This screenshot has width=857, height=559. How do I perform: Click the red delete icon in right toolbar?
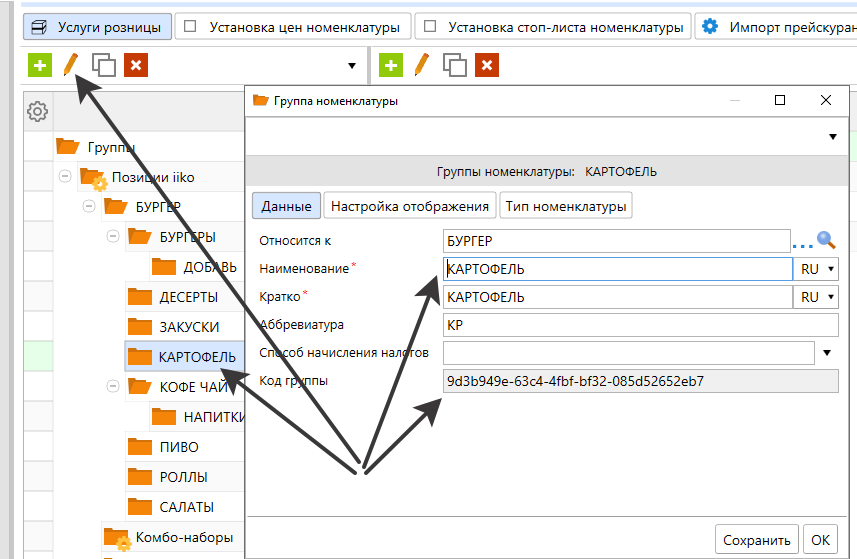tap(487, 66)
